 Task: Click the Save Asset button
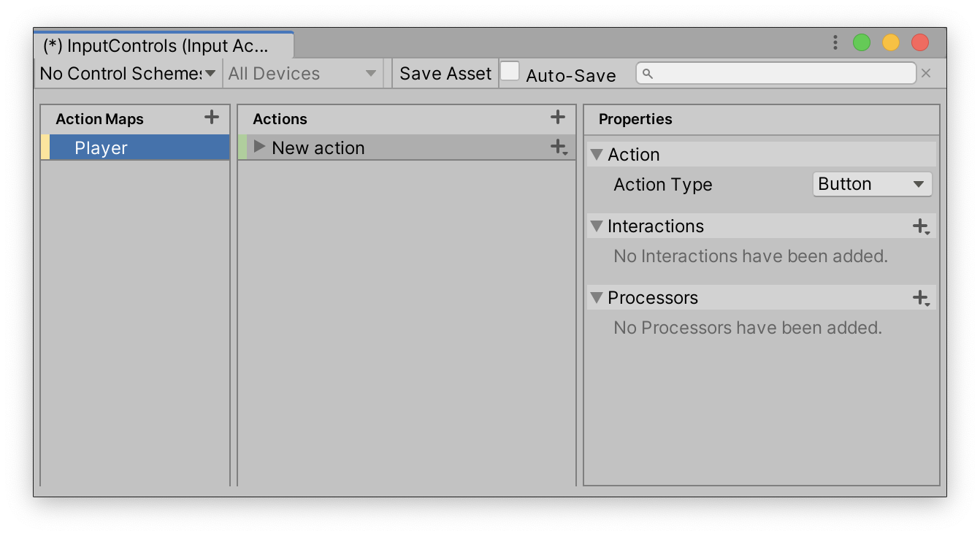[445, 74]
